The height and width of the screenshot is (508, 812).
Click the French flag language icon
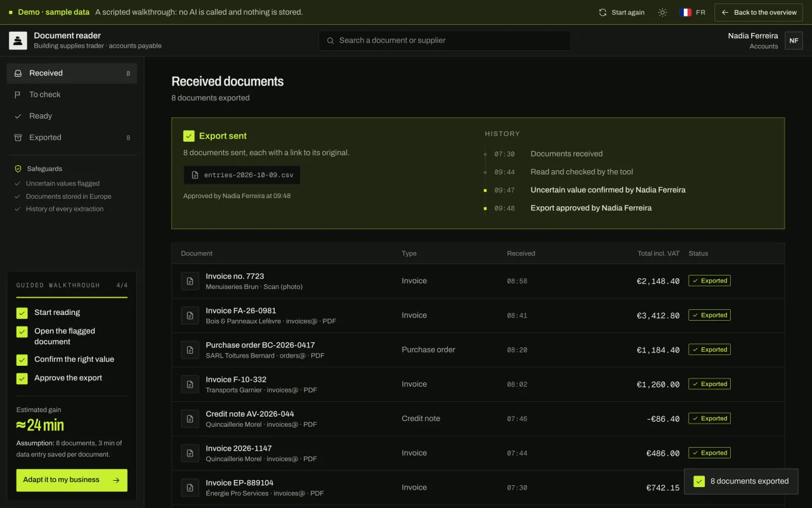686,13
